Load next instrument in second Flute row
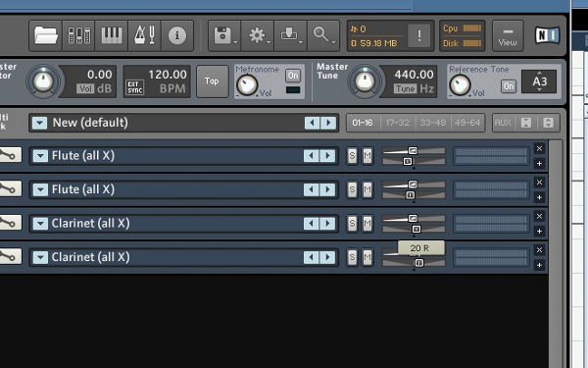 [327, 189]
